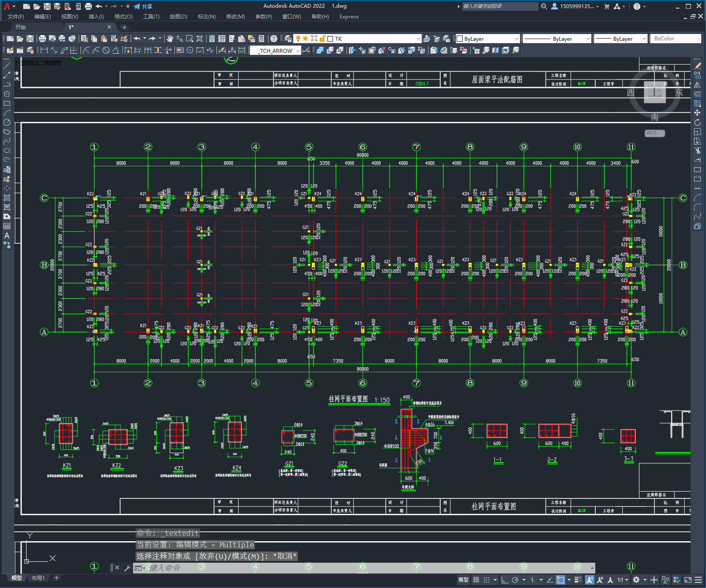
Task: Open the Layer Properties Manager icon
Action: [x=288, y=39]
